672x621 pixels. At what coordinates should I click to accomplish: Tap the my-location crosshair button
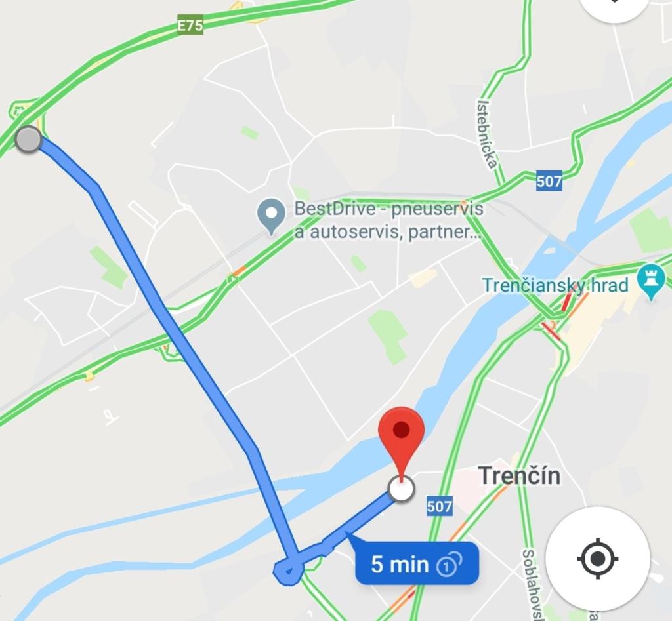597,559
